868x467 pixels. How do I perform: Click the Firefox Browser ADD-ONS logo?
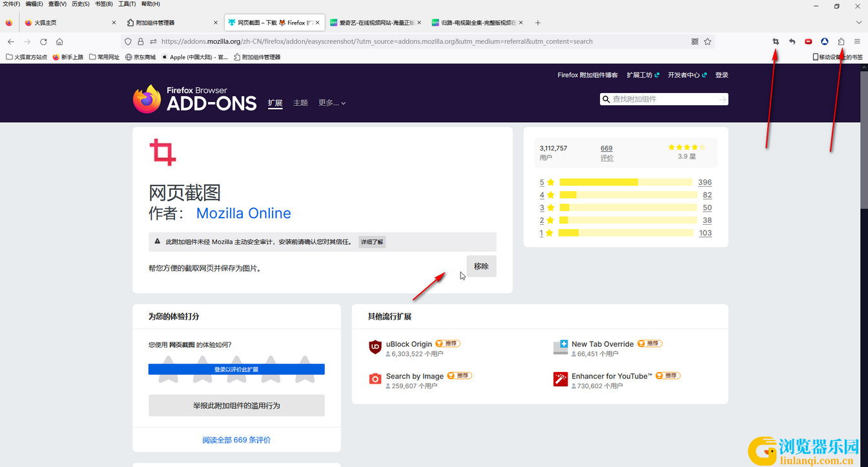[x=194, y=99]
